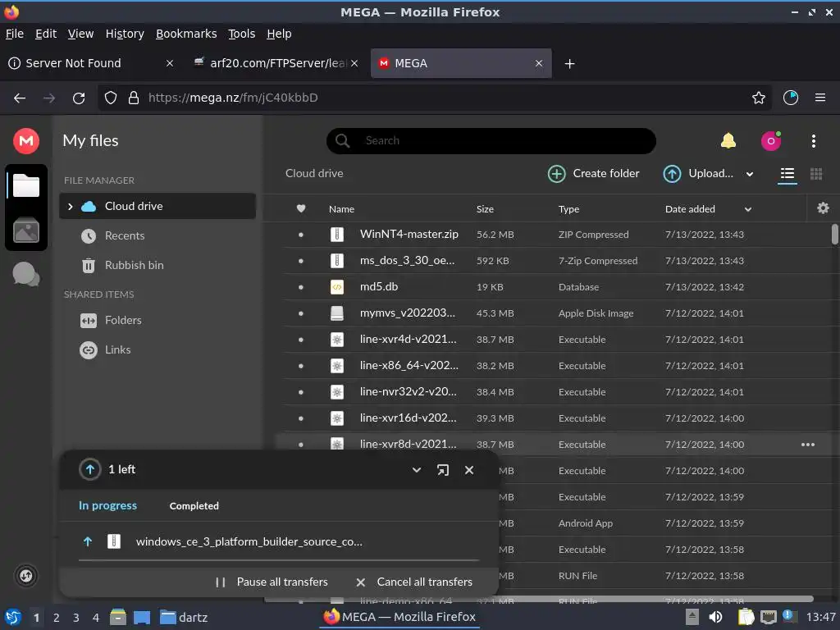Image resolution: width=840 pixels, height=630 pixels.
Task: Go back in Firefox
Action: (x=20, y=98)
